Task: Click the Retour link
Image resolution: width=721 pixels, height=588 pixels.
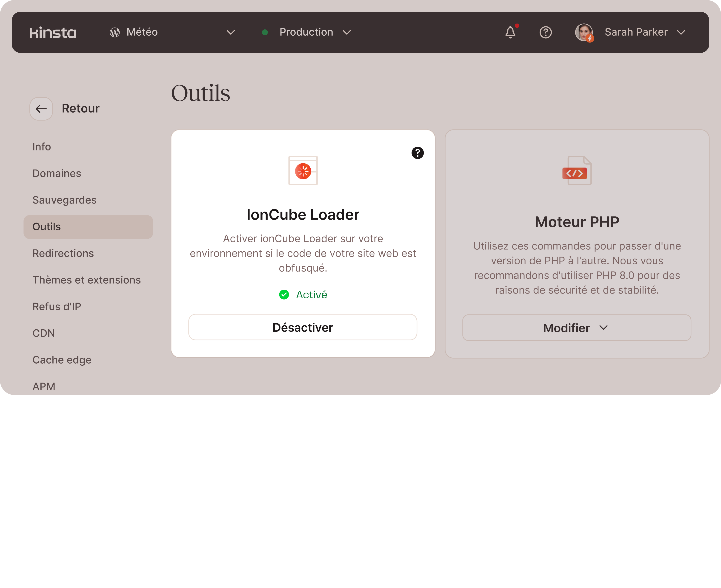Action: pos(80,109)
